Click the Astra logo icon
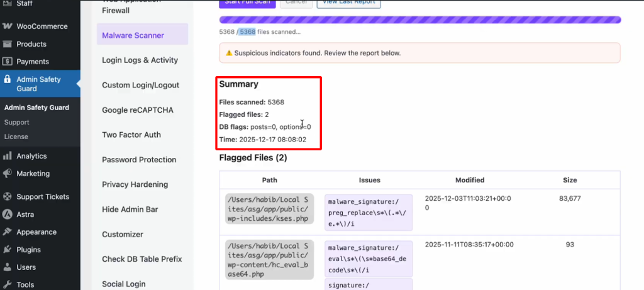The image size is (644, 290). point(7,214)
